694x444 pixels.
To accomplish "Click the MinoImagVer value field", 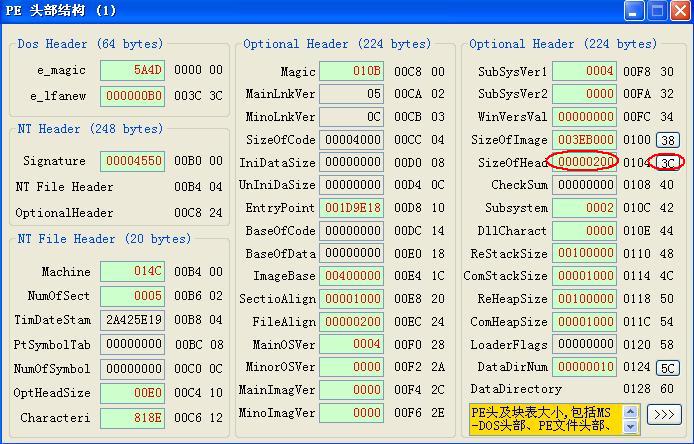I will (x=351, y=413).
